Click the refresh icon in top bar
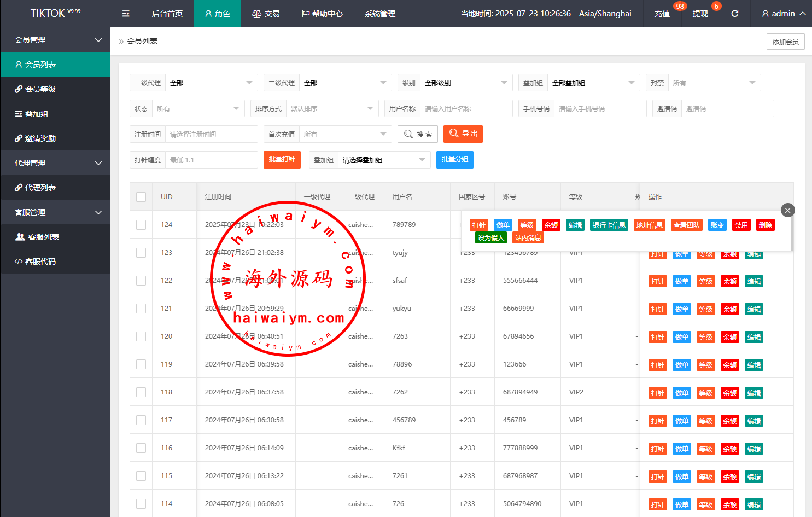 point(735,14)
